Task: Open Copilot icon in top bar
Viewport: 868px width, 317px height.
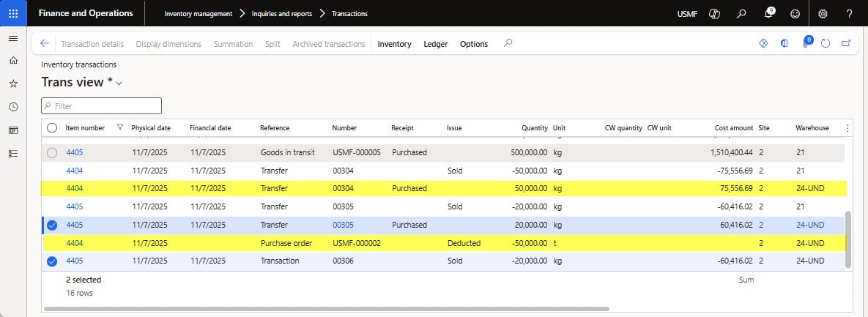Action: 714,14
